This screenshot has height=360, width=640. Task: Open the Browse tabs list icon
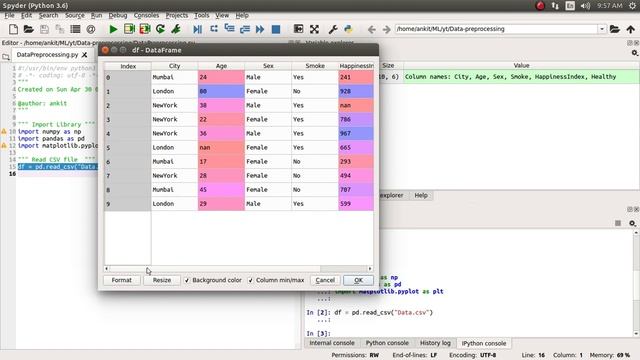75,29
